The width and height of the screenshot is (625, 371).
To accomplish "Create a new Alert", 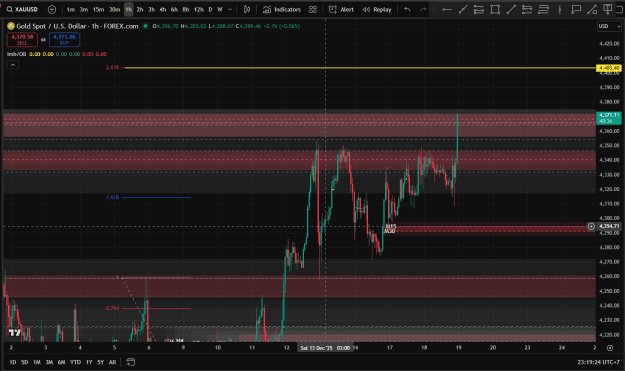I will 341,9.
